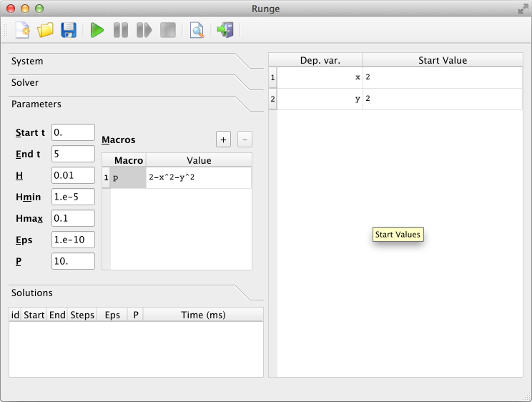This screenshot has height=402, width=532.
Task: Save with the floppy disk icon
Action: tap(69, 30)
